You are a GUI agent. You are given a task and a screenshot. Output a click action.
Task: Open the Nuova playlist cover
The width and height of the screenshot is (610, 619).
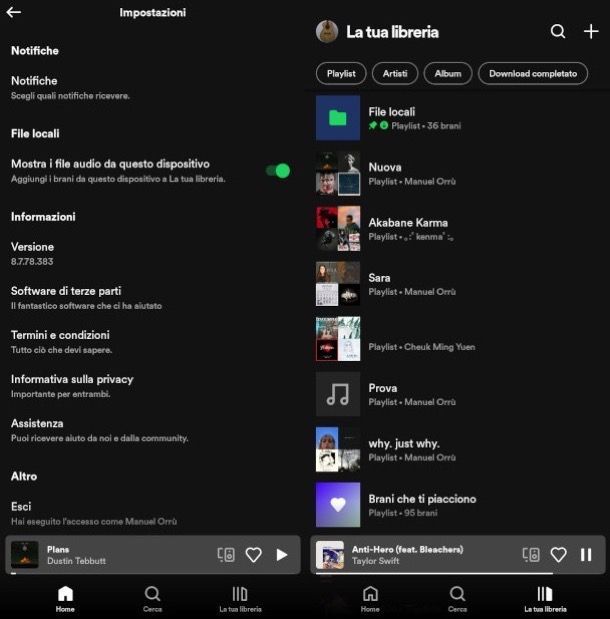pyautogui.click(x=338, y=173)
